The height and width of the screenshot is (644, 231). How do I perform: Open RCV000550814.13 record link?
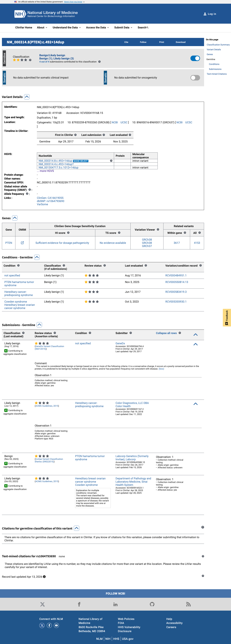(177, 282)
